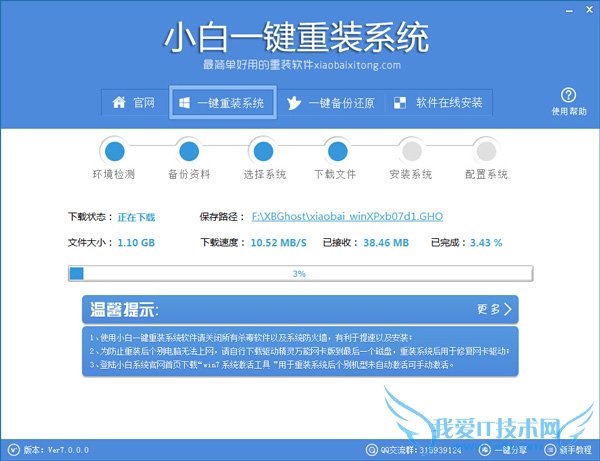Click the 一键分享 label

tap(510, 450)
